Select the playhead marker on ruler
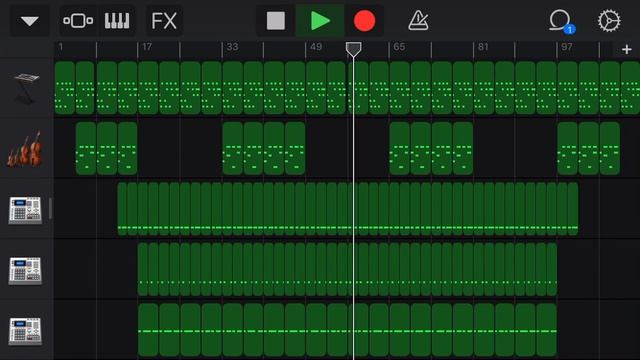640x360 pixels. pos(353,50)
